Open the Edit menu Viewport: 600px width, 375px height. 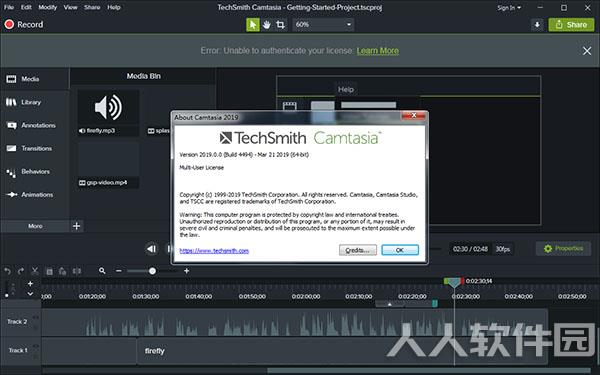(26, 7)
